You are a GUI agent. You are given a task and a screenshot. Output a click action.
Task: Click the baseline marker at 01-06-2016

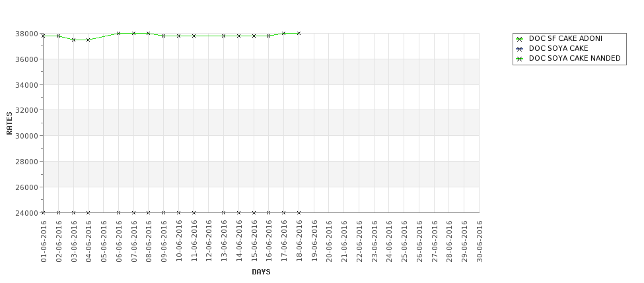coord(44,212)
